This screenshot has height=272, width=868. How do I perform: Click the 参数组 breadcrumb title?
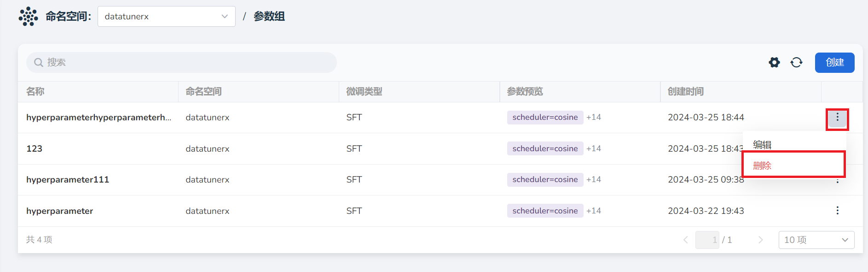click(269, 16)
